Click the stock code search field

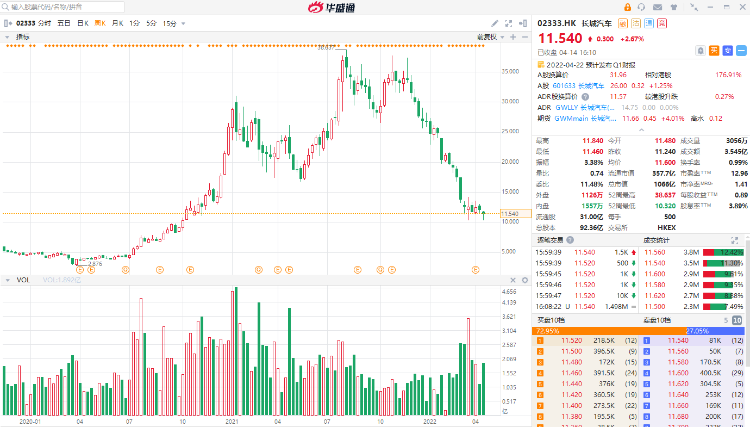(50, 6)
